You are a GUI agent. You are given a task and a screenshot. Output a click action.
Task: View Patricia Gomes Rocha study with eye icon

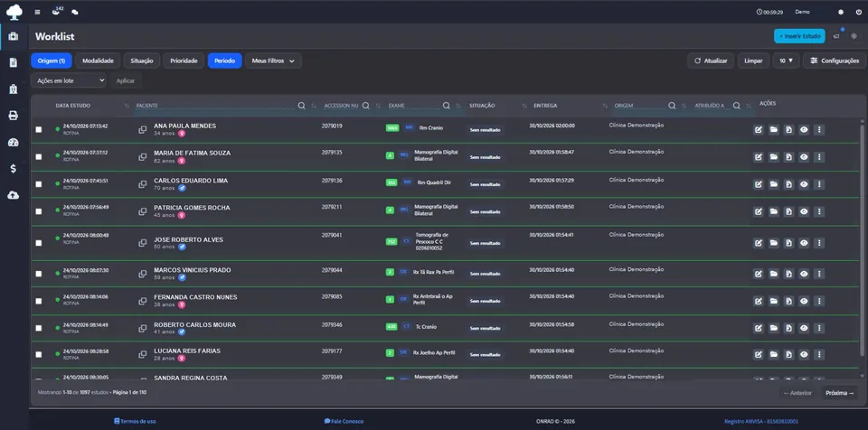(804, 212)
